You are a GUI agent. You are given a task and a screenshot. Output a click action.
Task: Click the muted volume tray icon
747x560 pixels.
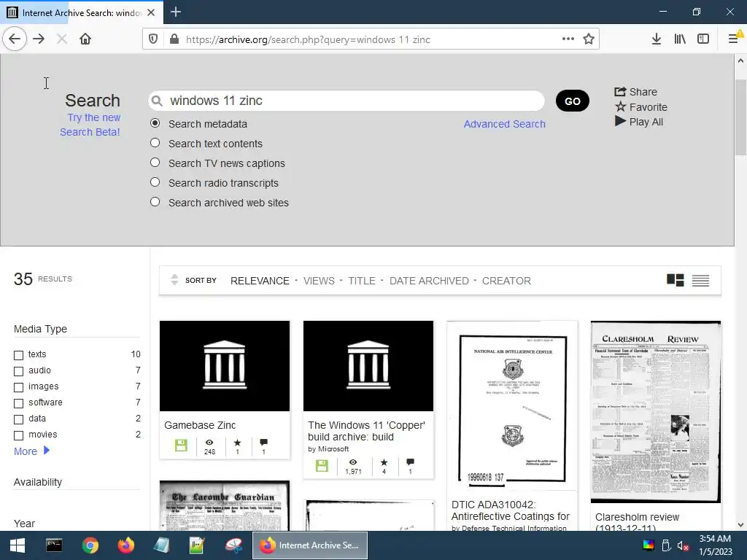point(683,545)
